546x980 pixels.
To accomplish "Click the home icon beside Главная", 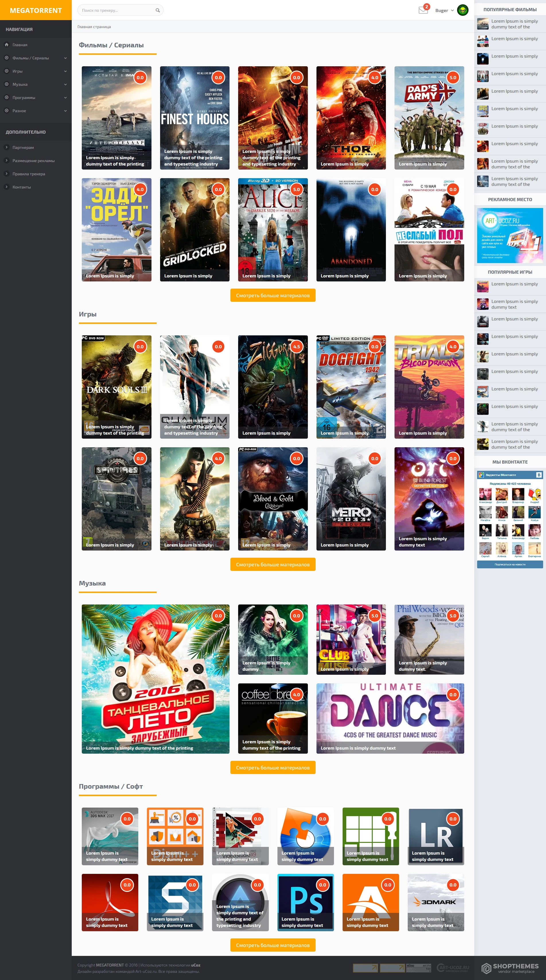I will [7, 44].
